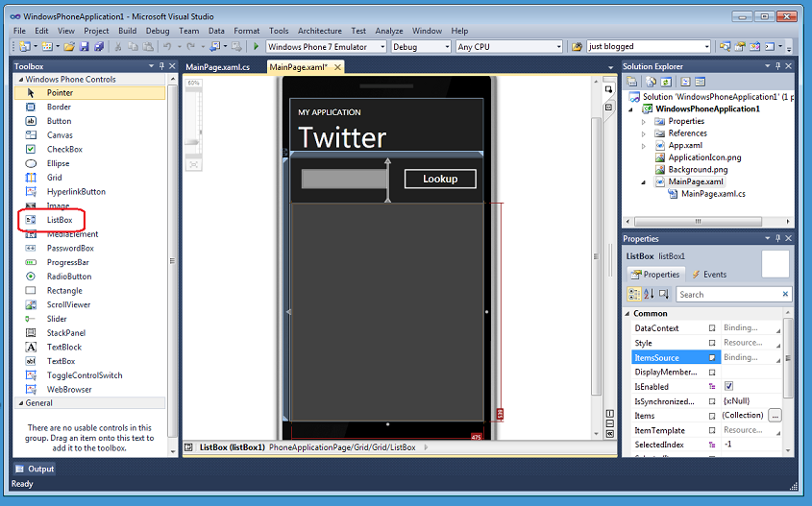Clear the property search with the X

[x=785, y=294]
